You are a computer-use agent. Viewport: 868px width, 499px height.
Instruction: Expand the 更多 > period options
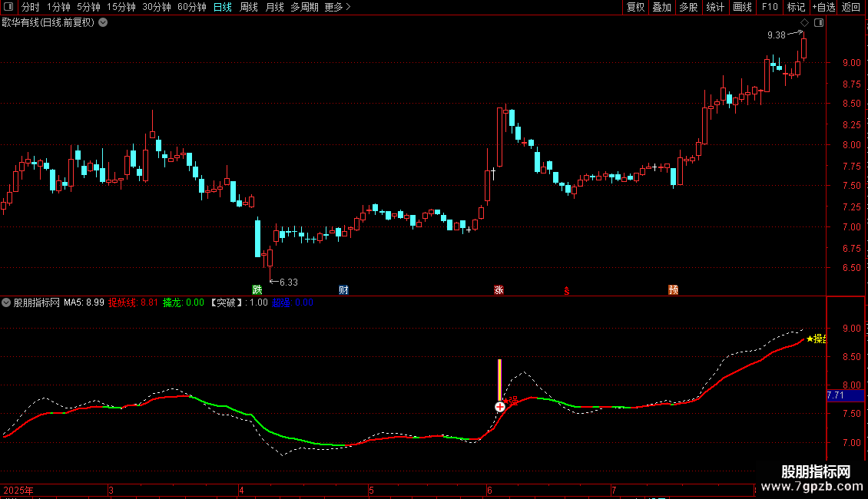pyautogui.click(x=338, y=7)
